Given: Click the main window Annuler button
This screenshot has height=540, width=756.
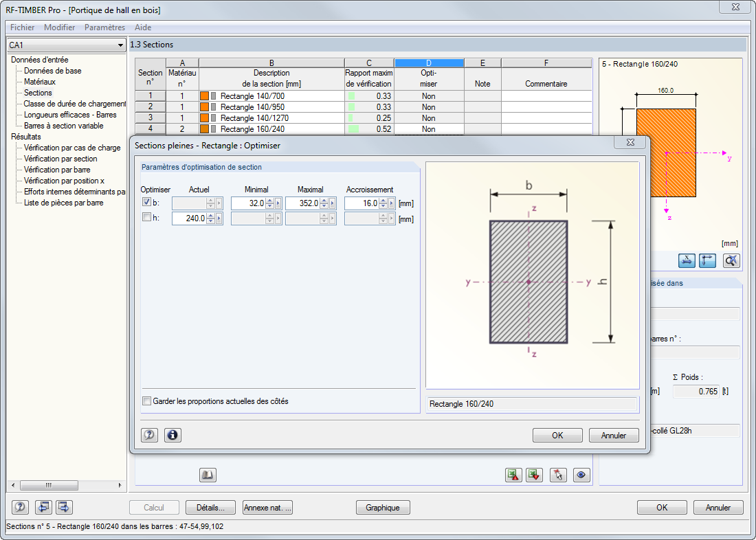Looking at the screenshot, I should 718,507.
